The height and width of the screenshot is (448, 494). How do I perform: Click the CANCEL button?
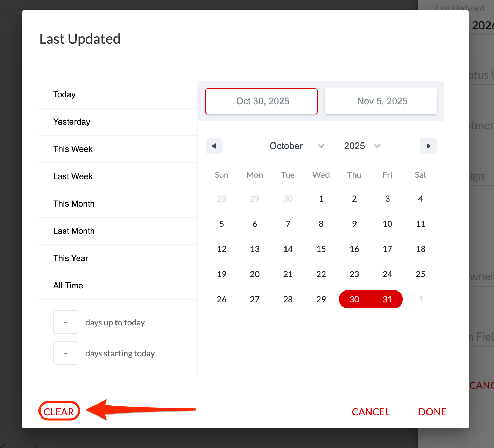tap(371, 412)
